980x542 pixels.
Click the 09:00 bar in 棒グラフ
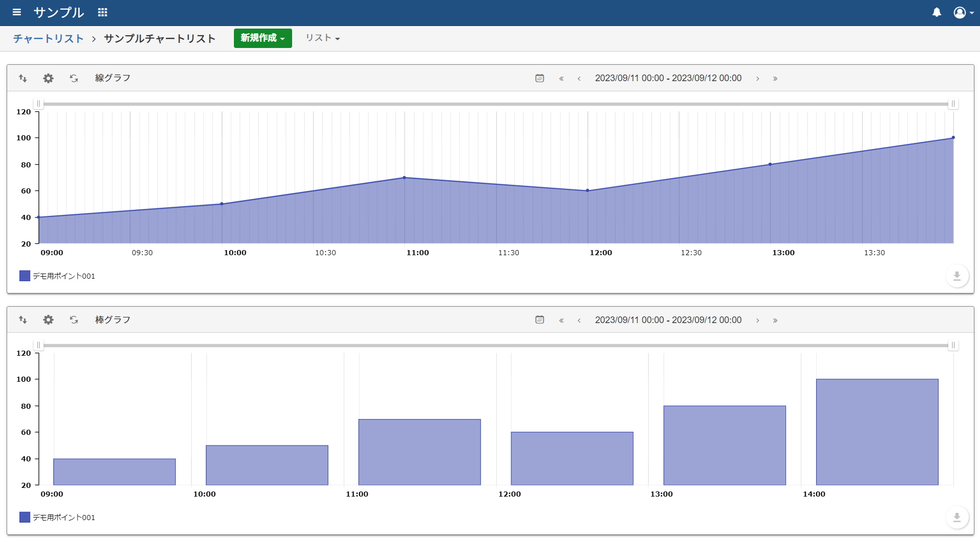coord(114,472)
